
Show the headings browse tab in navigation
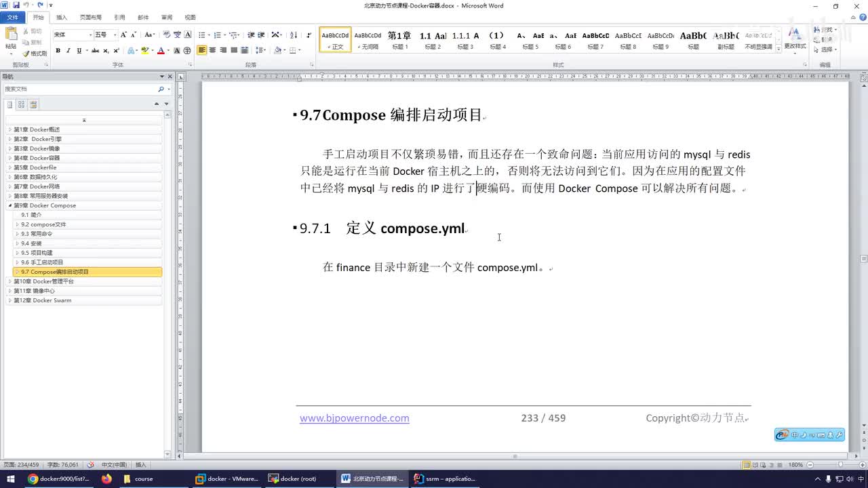9,104
